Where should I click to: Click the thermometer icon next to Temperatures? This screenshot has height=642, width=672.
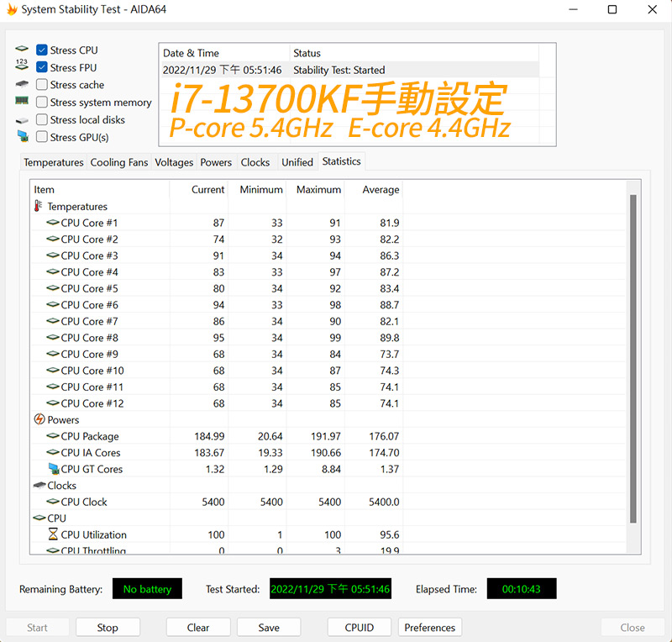(38, 206)
